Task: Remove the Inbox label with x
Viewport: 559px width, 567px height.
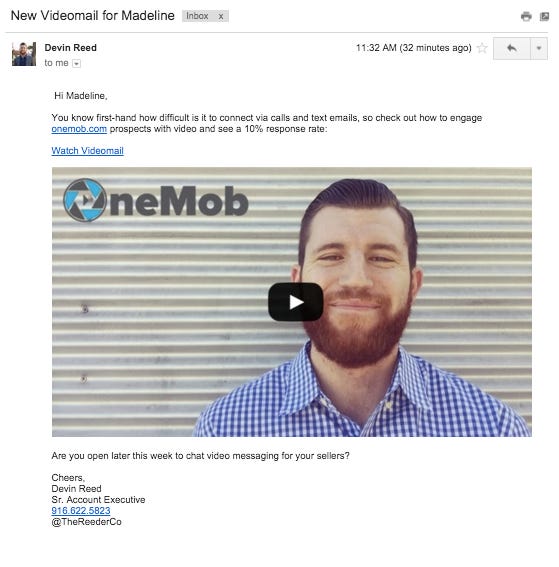Action: [221, 16]
